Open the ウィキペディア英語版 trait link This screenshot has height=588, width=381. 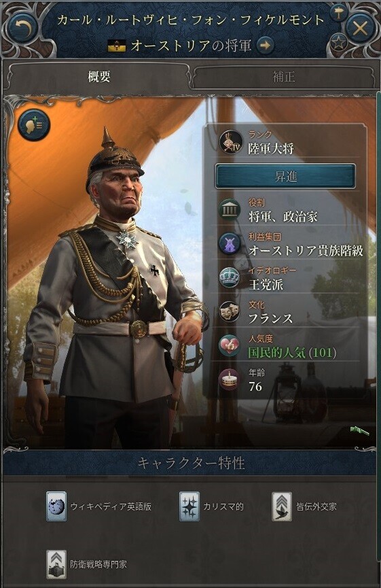point(99,506)
